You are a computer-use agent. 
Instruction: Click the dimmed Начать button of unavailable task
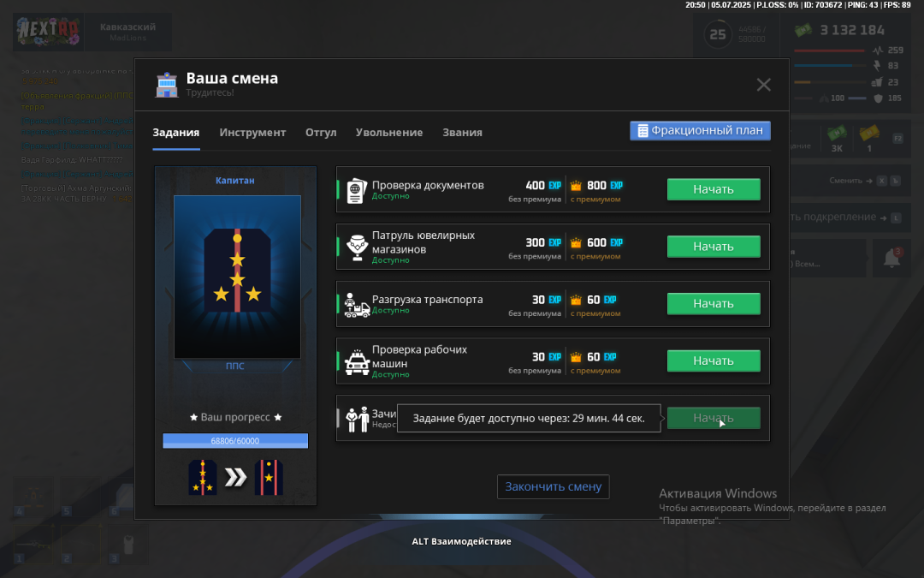click(714, 418)
